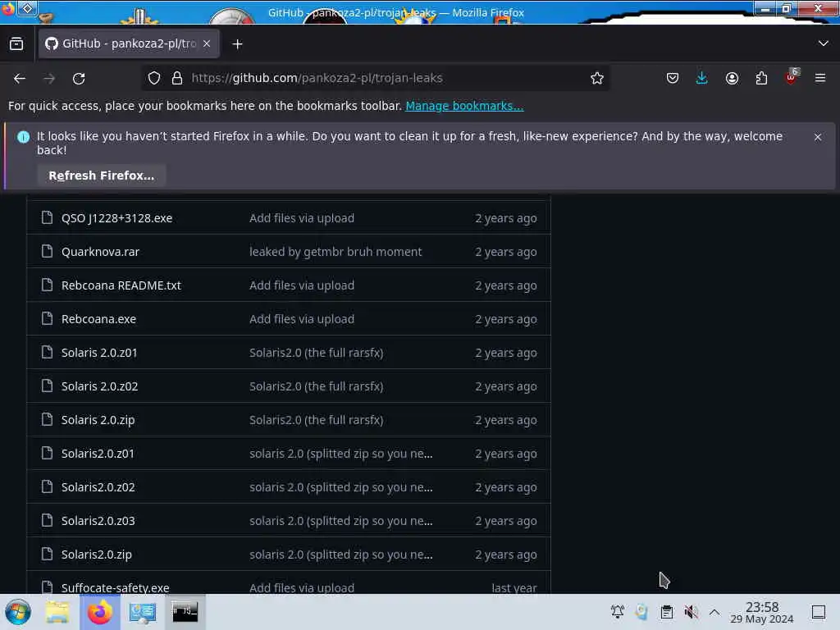The image size is (840, 630).
Task: Click the github.com URL address field
Action: [375, 78]
